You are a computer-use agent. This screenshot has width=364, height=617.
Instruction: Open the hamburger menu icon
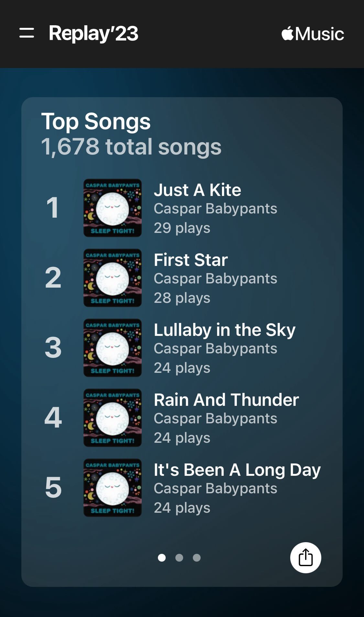coord(27,33)
